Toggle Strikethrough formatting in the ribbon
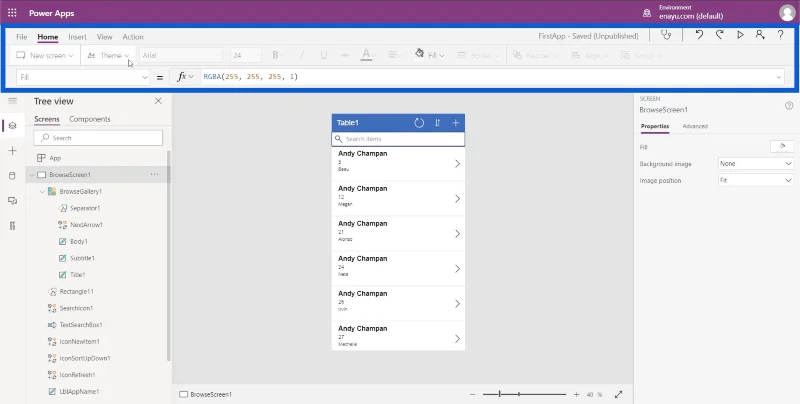 pos(345,55)
